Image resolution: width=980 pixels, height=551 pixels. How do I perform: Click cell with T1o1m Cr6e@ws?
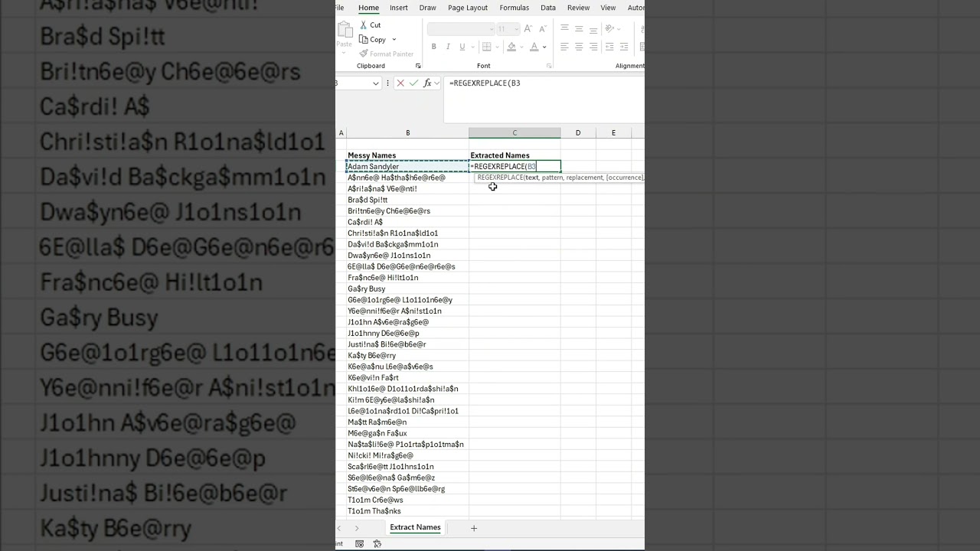tap(407, 500)
